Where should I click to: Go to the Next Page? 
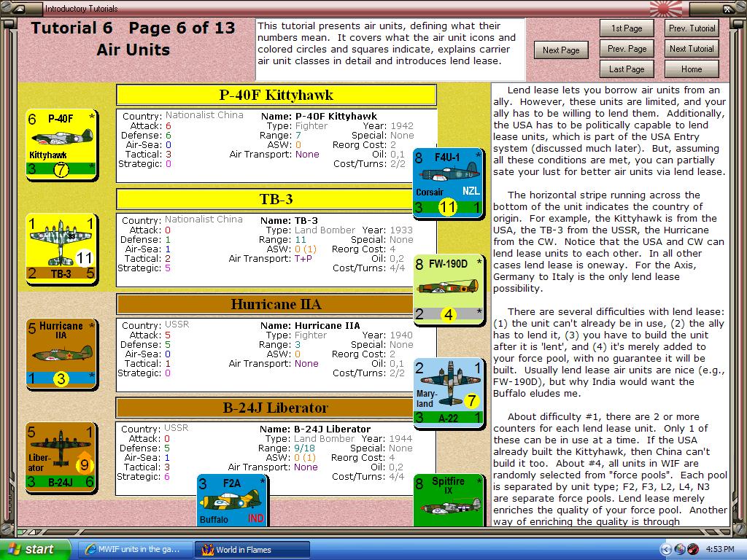(561, 50)
